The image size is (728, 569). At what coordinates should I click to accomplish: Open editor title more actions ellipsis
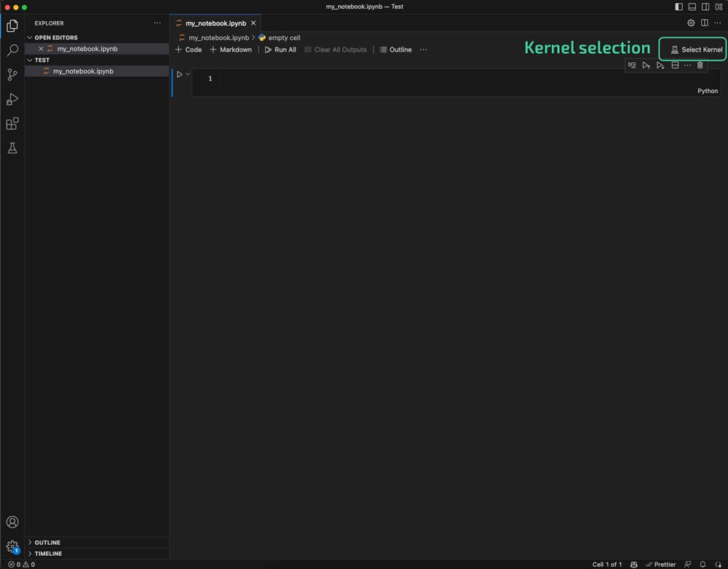718,23
